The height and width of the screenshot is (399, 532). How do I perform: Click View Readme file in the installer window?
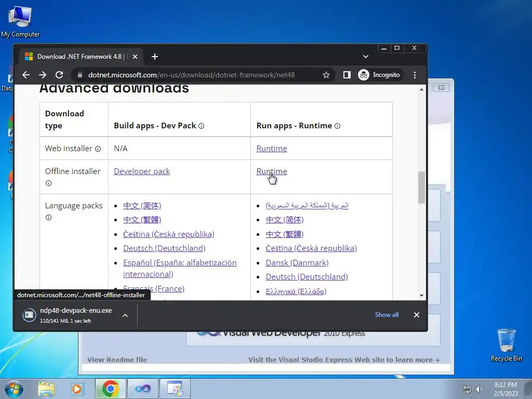click(117, 360)
